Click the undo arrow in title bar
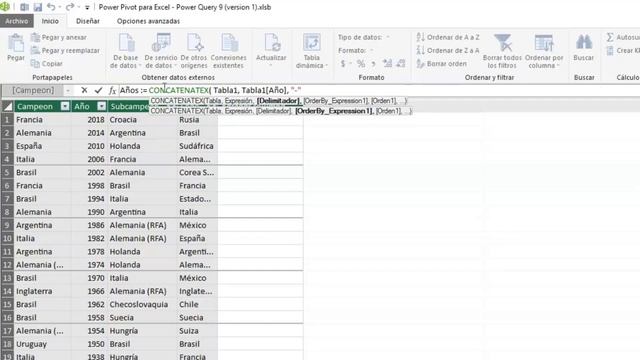The height and width of the screenshot is (360, 640). pos(51,7)
